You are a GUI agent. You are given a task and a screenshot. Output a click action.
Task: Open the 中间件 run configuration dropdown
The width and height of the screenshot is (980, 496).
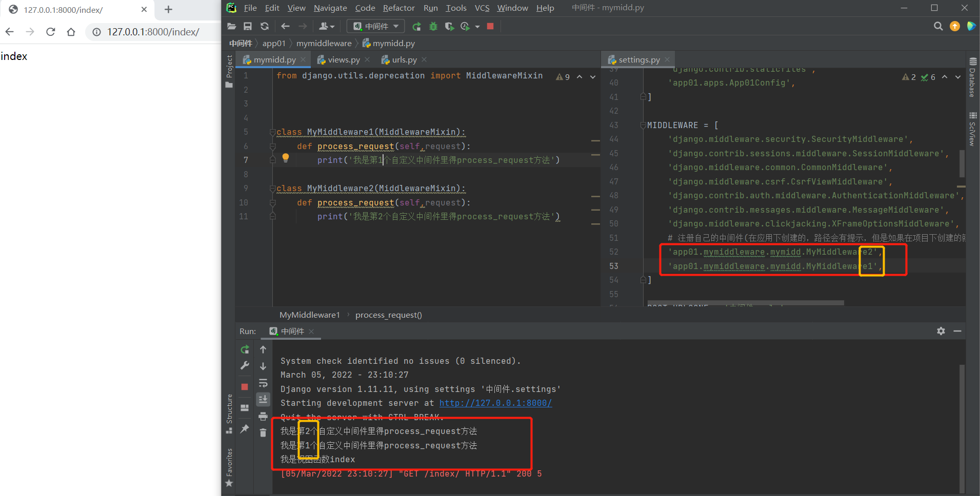(376, 26)
